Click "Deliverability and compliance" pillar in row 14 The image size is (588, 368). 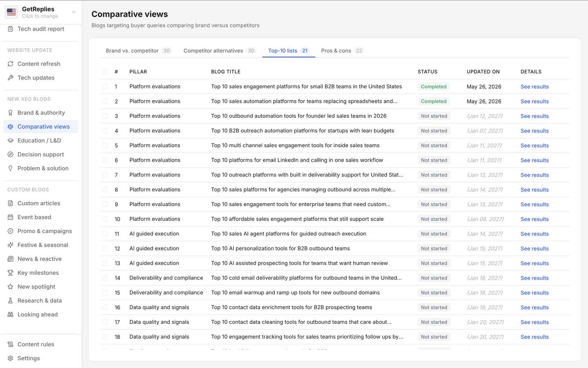[x=166, y=278]
